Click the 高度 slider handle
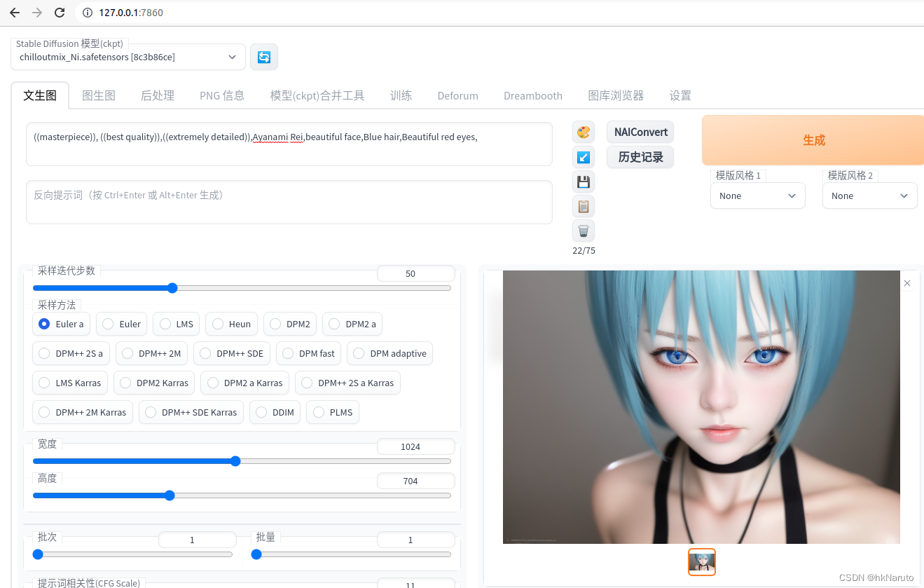This screenshot has width=924, height=588. click(169, 495)
